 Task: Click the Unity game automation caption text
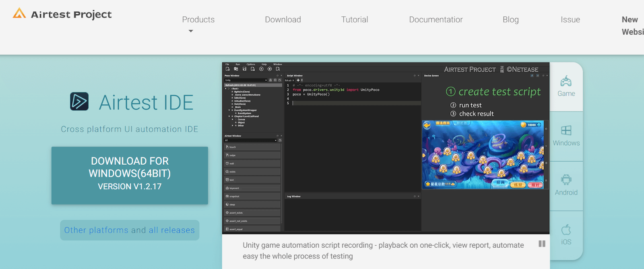(x=383, y=250)
